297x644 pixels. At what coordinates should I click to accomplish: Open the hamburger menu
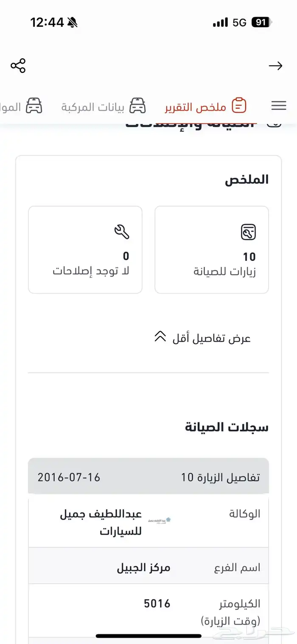(x=279, y=106)
